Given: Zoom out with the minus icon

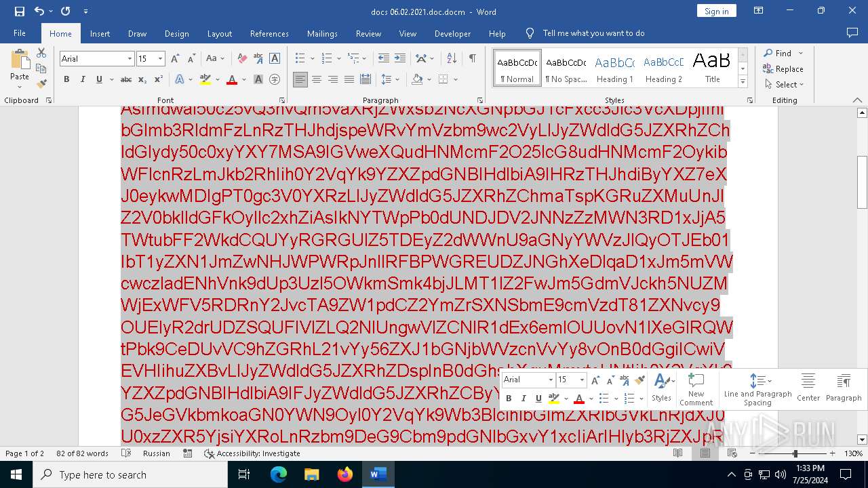Looking at the screenshot, I should point(752,453).
